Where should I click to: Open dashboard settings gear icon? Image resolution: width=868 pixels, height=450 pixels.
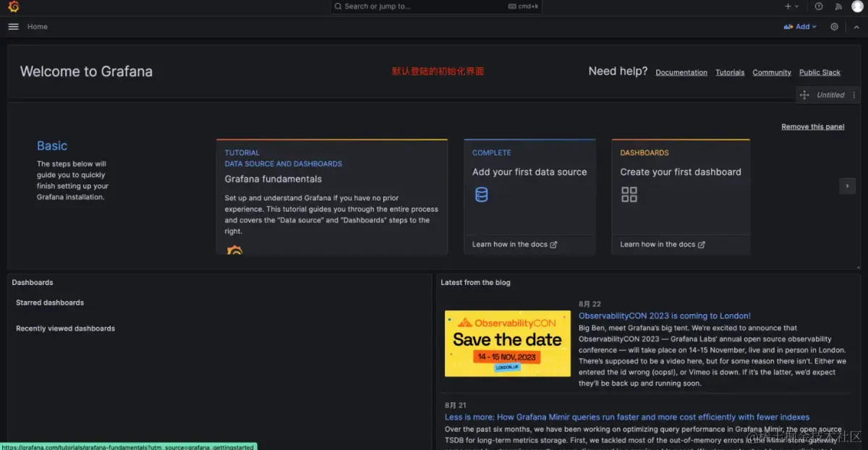(x=834, y=27)
